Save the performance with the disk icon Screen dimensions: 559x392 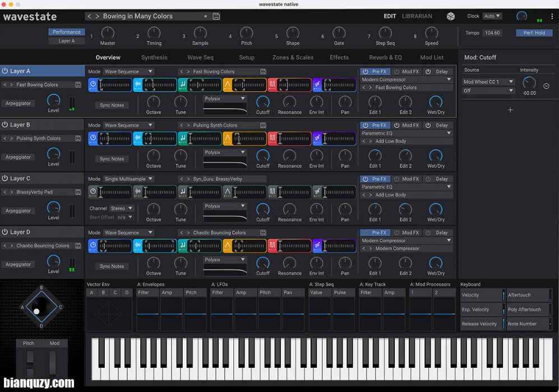coord(216,16)
